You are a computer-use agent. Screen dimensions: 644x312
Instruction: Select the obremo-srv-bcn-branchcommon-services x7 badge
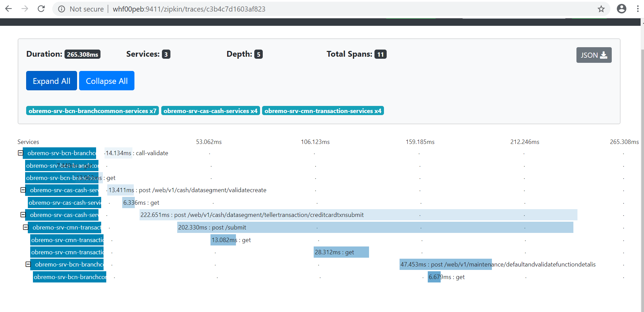pos(92,111)
